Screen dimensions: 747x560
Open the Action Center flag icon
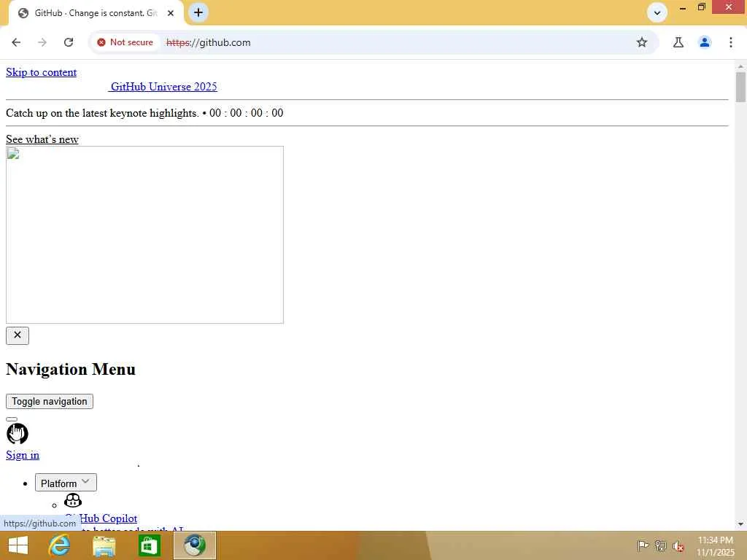(643, 545)
